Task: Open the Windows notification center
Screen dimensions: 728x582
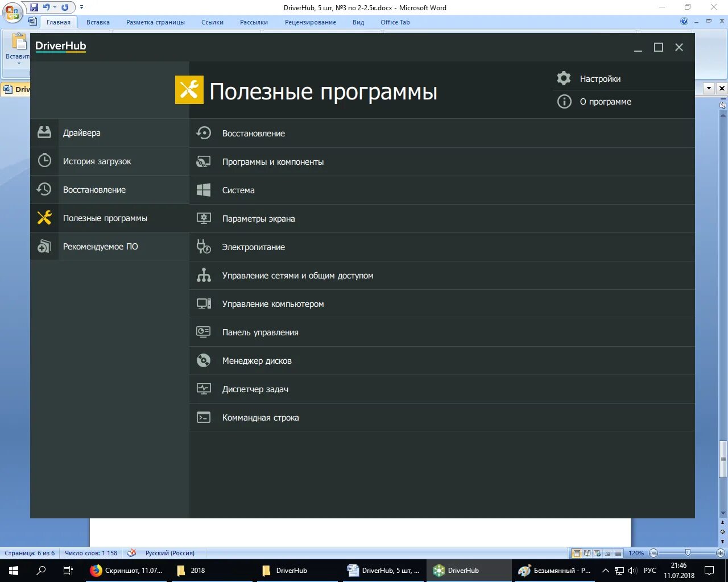Action: (709, 571)
